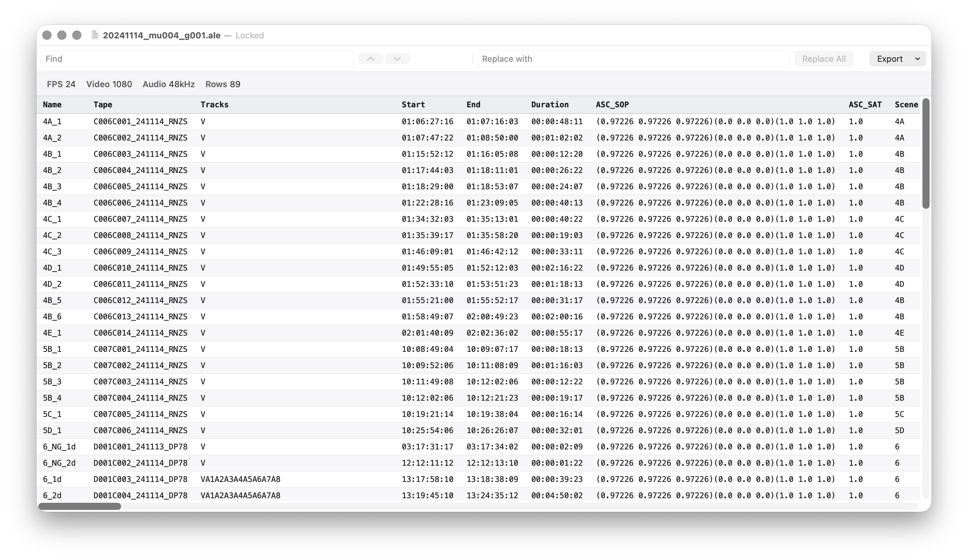
Task: Select the 4D_1 name cell
Action: click(52, 268)
